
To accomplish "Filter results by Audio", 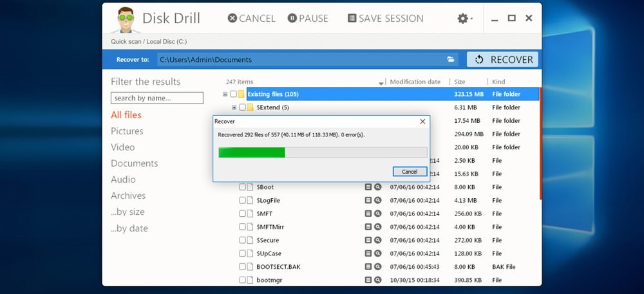I will coord(123,179).
